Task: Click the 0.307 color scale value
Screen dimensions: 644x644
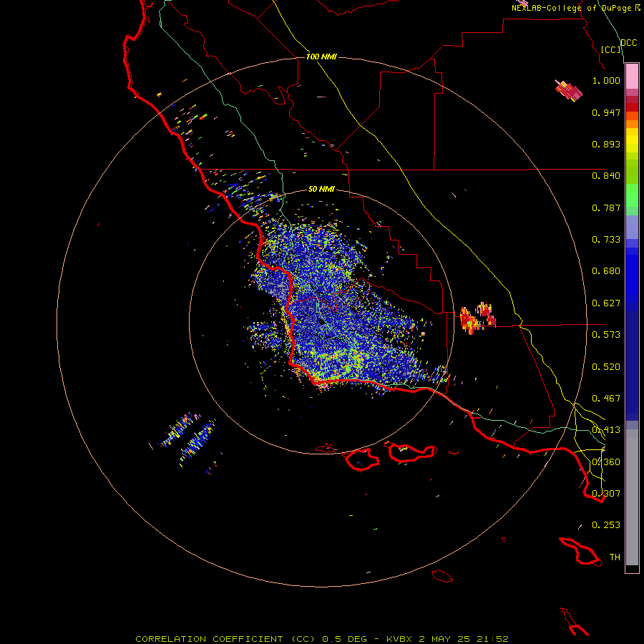Action: click(606, 494)
